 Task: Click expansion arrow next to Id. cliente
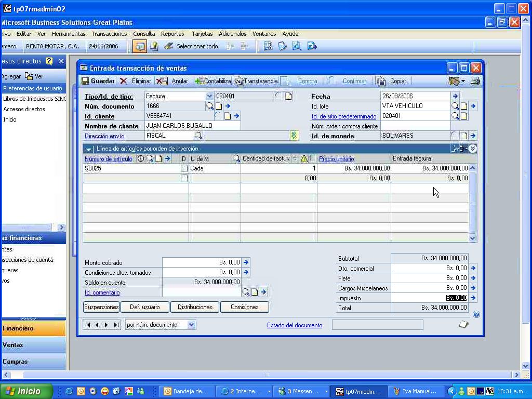[237, 116]
